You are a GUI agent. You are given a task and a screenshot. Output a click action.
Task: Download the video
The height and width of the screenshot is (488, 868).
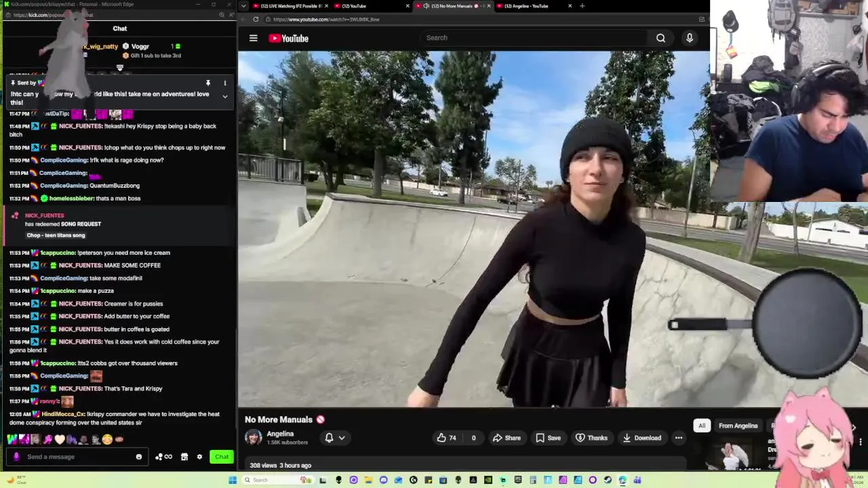click(x=642, y=438)
